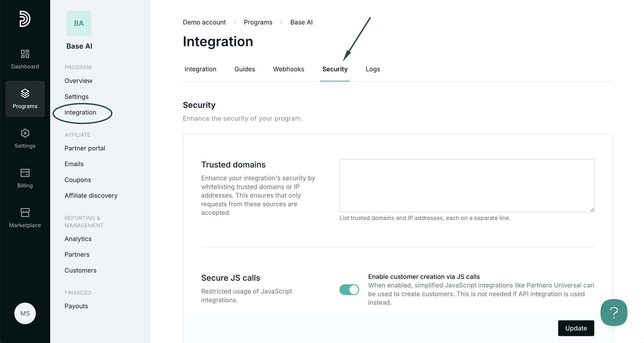Open the Settings gear icon in the dark sidebar
This screenshot has height=343, width=644.
click(25, 133)
